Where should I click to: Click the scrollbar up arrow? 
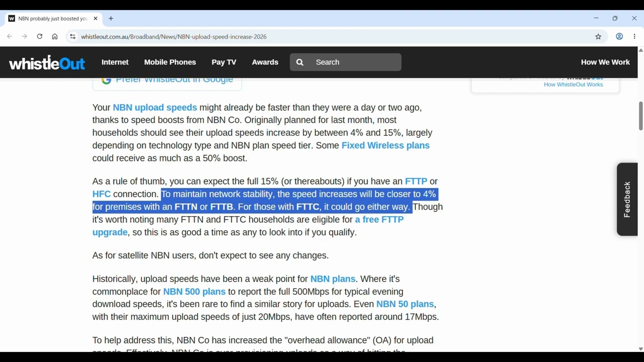click(x=640, y=50)
